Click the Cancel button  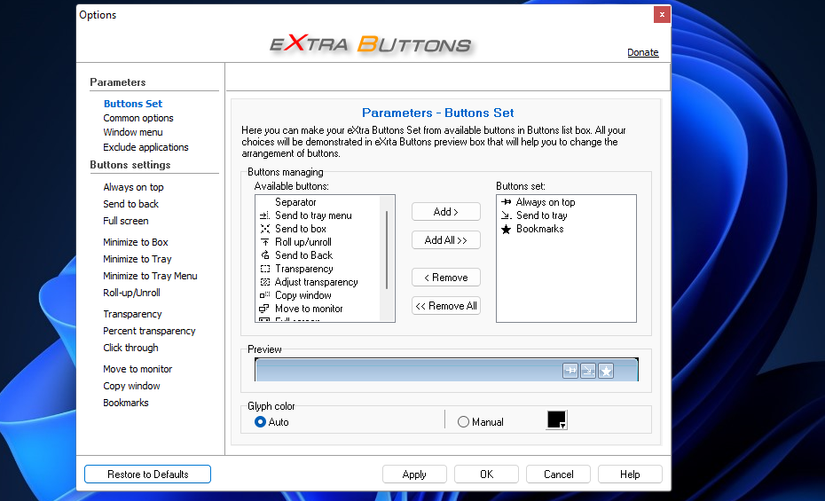click(558, 474)
